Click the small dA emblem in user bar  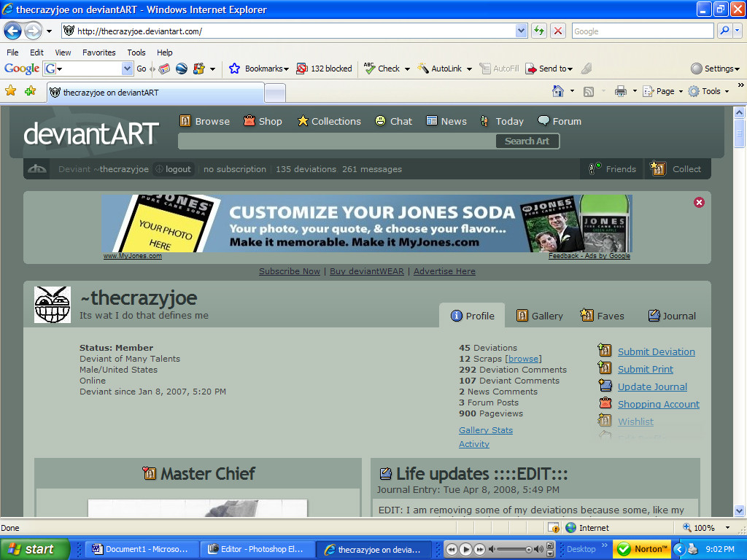tap(37, 169)
